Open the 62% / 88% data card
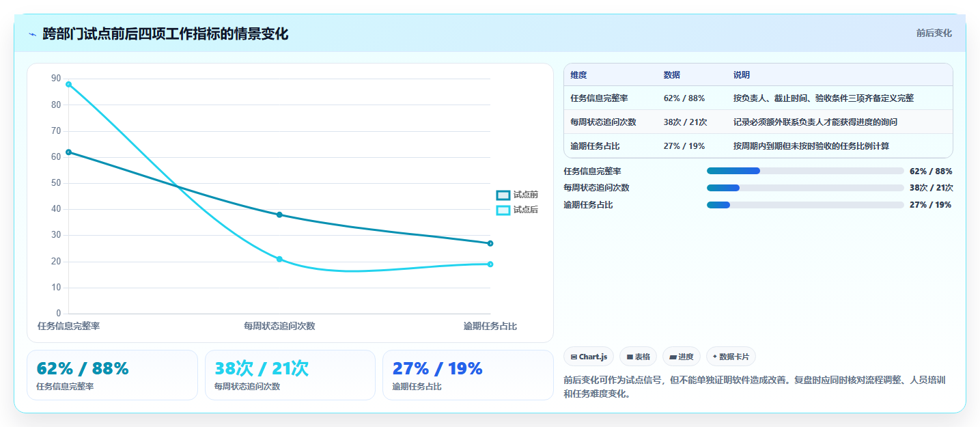980x427 pixels. [x=112, y=375]
